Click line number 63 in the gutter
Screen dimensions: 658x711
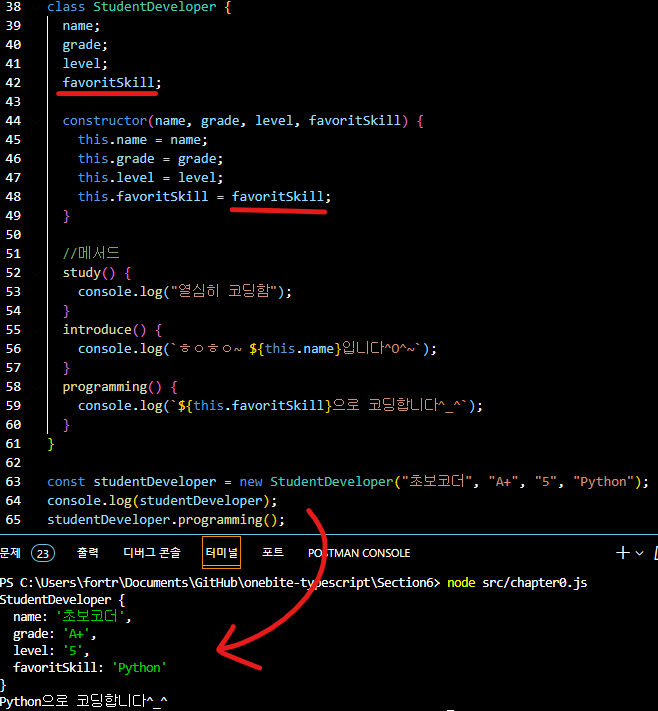pyautogui.click(x=13, y=482)
